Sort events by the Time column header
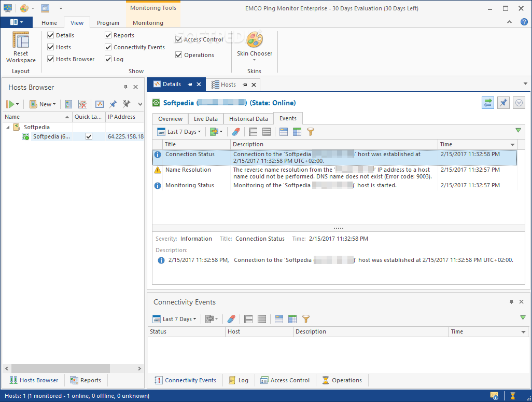The height and width of the screenshot is (402, 532). coord(477,144)
